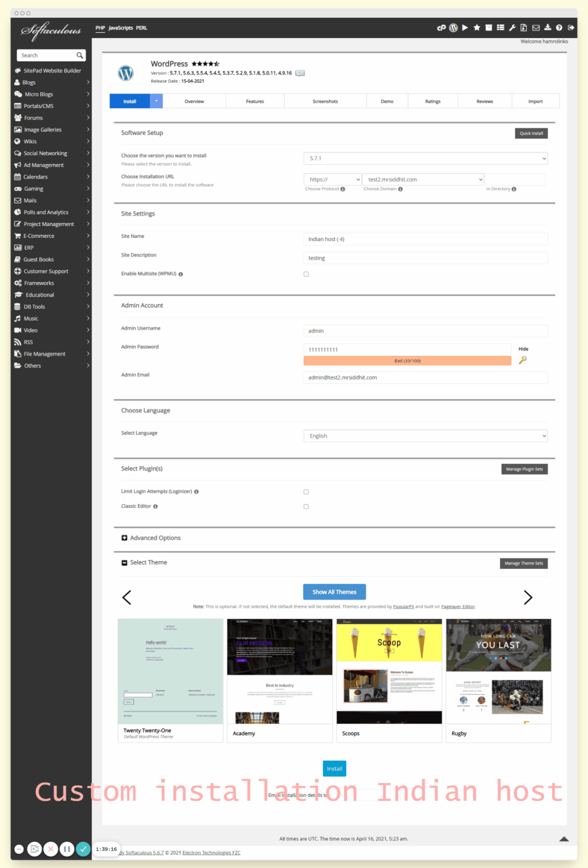Click Hide next to the admin password
Image resolution: width=588 pixels, height=868 pixels.
(523, 349)
